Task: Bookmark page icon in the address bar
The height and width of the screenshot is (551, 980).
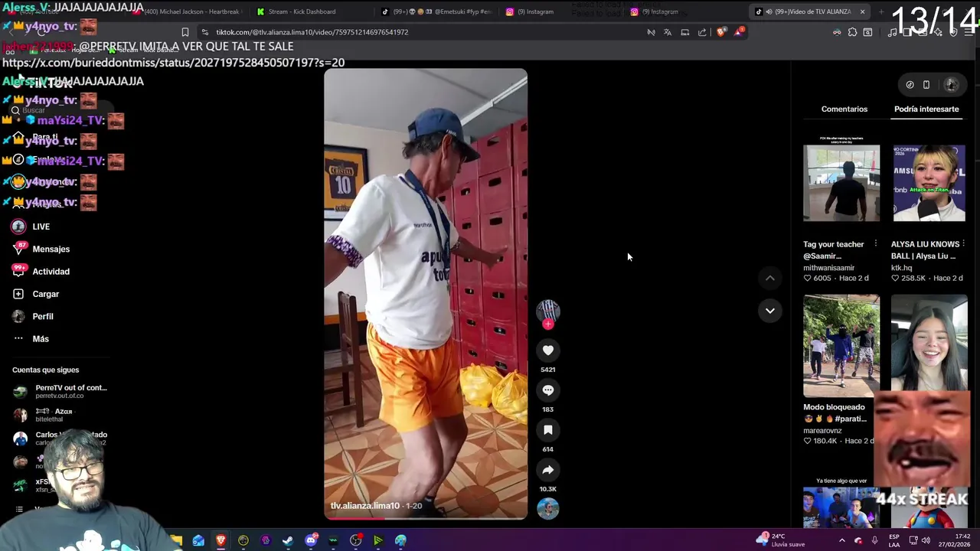Action: tap(185, 32)
